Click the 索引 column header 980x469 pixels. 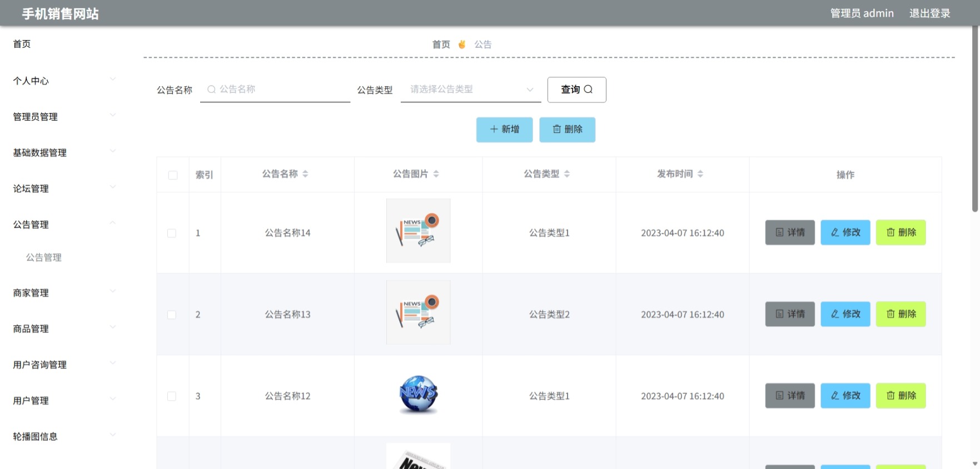(205, 174)
